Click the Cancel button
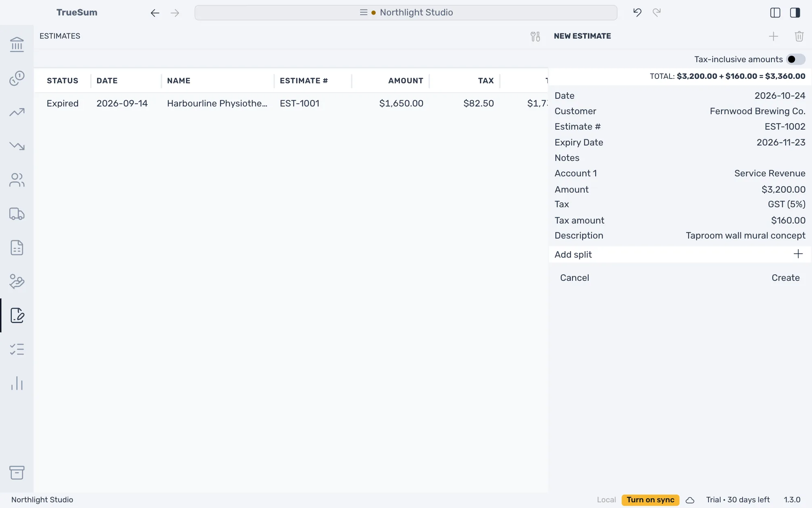This screenshot has width=812, height=508. pyautogui.click(x=574, y=278)
